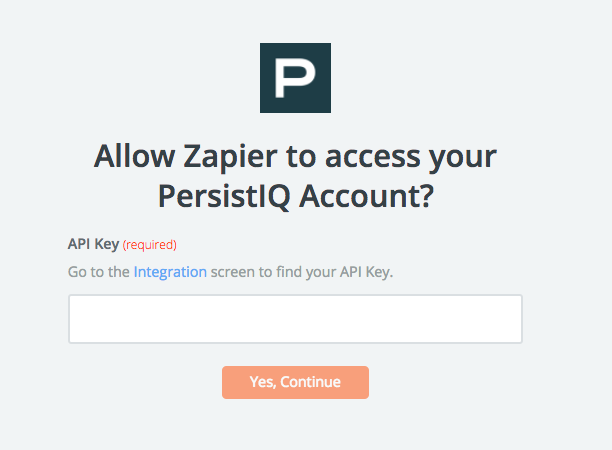
Task: Select the Allow Zapier heading text
Action: click(x=295, y=176)
